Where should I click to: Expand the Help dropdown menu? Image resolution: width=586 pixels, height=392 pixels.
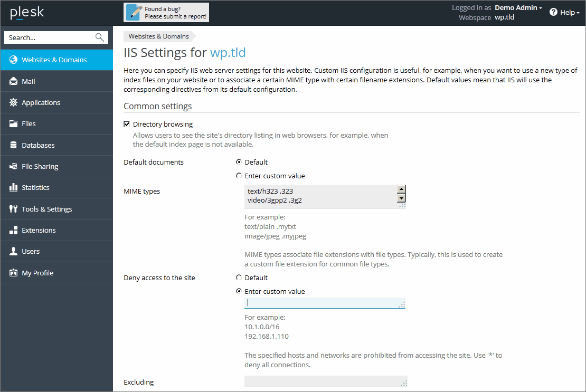[x=564, y=12]
